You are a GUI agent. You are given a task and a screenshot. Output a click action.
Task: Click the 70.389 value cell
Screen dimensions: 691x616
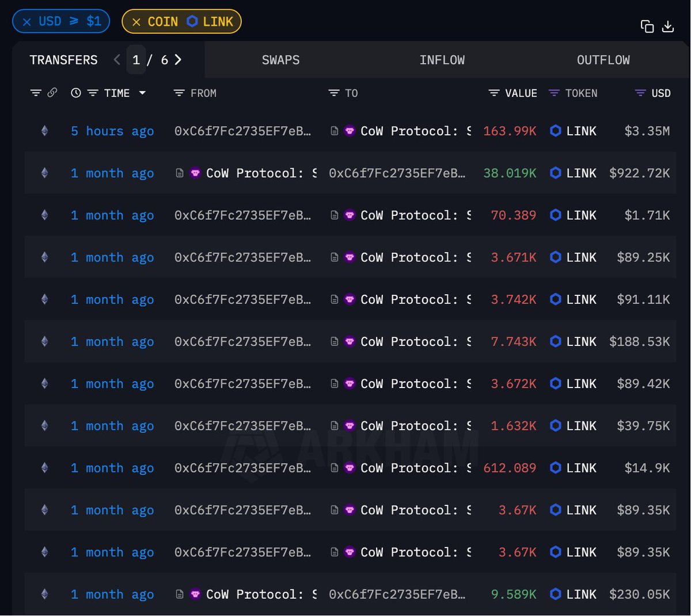(x=513, y=215)
